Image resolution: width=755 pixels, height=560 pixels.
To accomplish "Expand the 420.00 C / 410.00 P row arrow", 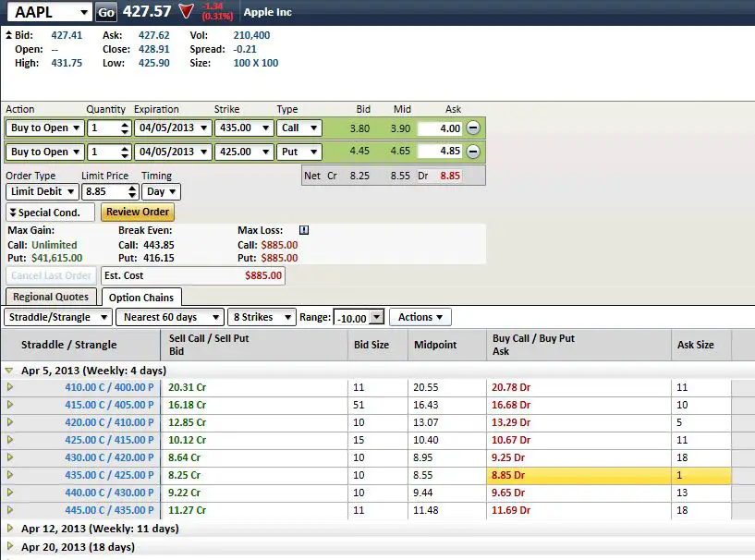I will (9, 421).
